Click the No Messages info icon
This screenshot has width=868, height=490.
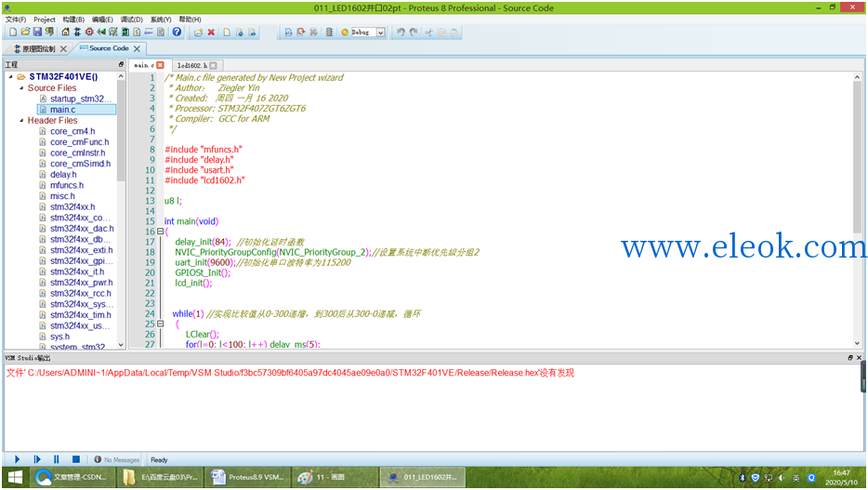pyautogui.click(x=98, y=459)
